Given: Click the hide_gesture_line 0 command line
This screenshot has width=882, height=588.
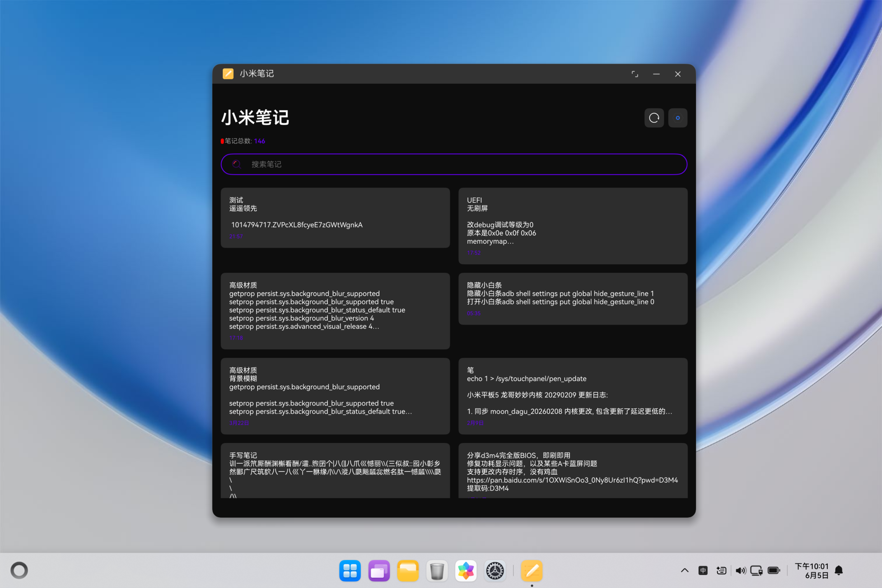Looking at the screenshot, I should 560,302.
